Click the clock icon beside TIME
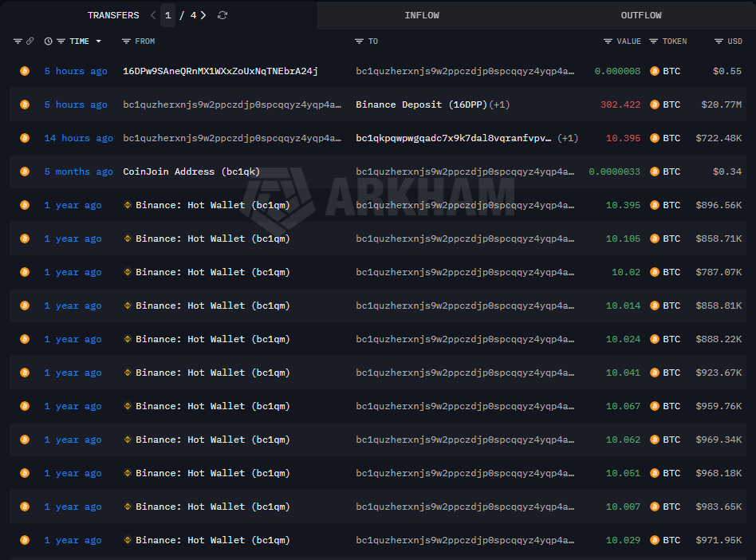This screenshot has height=560, width=756. (49, 41)
